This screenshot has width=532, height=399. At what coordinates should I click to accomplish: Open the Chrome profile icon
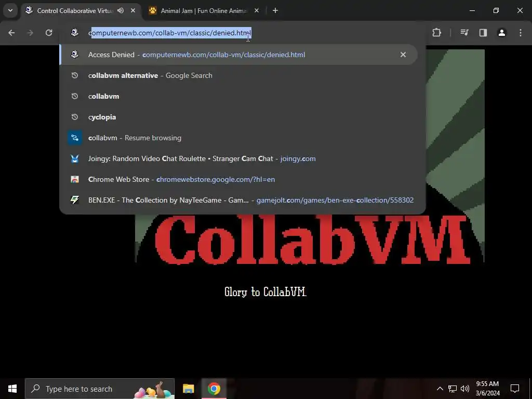point(502,33)
